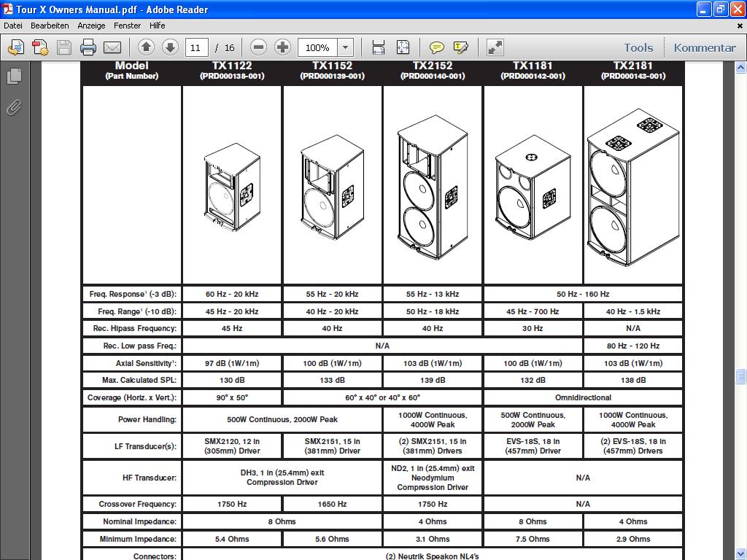Open the attachments paperclip panel
Image resolution: width=747 pixels, height=560 pixels.
click(x=15, y=108)
